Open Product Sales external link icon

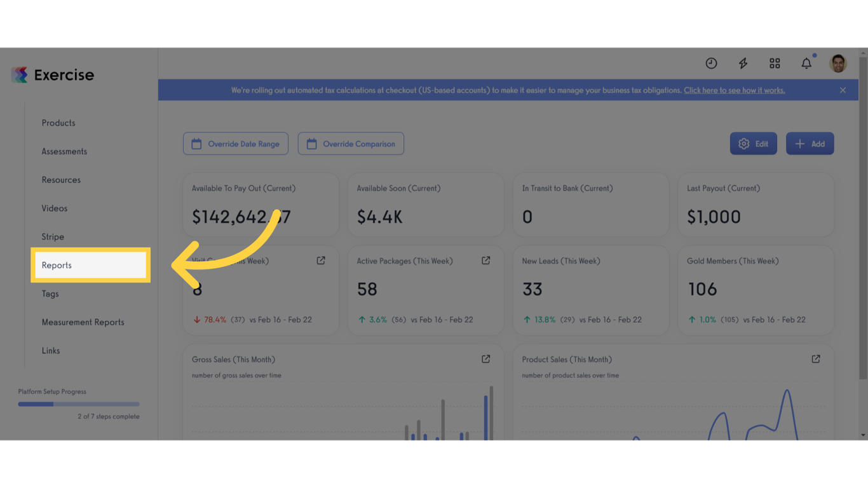point(816,359)
